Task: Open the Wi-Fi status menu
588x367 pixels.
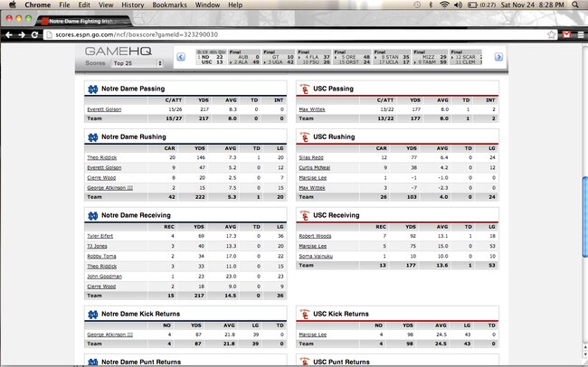Action: (444, 5)
